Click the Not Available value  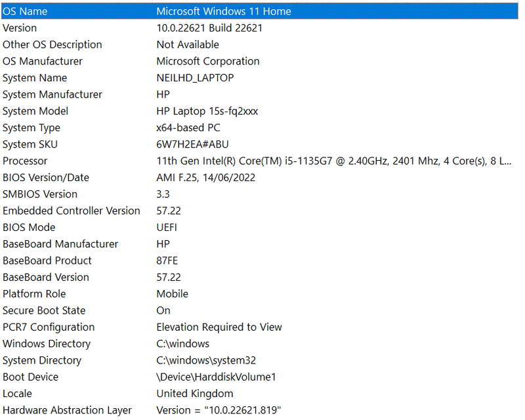188,45
